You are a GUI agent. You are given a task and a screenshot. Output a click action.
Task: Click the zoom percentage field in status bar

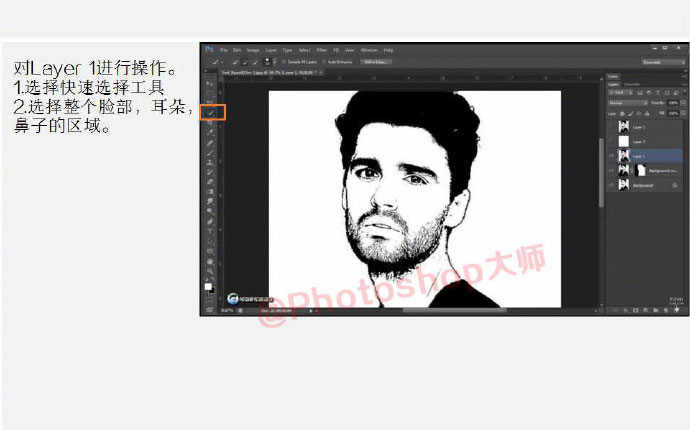227,311
